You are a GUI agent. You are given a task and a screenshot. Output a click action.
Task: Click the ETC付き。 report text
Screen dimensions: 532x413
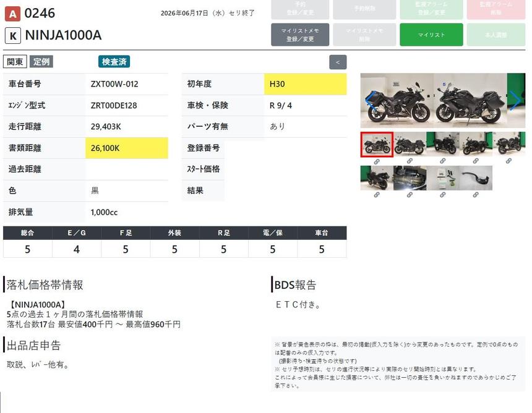click(298, 305)
